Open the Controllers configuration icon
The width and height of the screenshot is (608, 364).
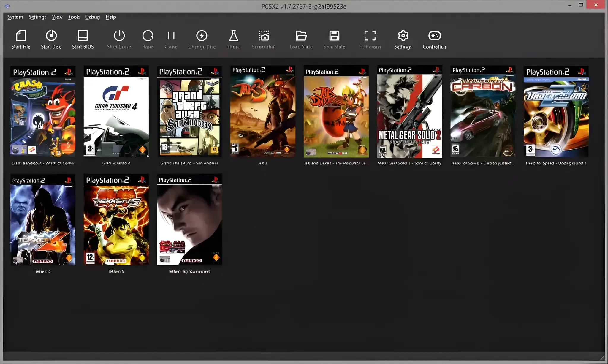coord(434,39)
